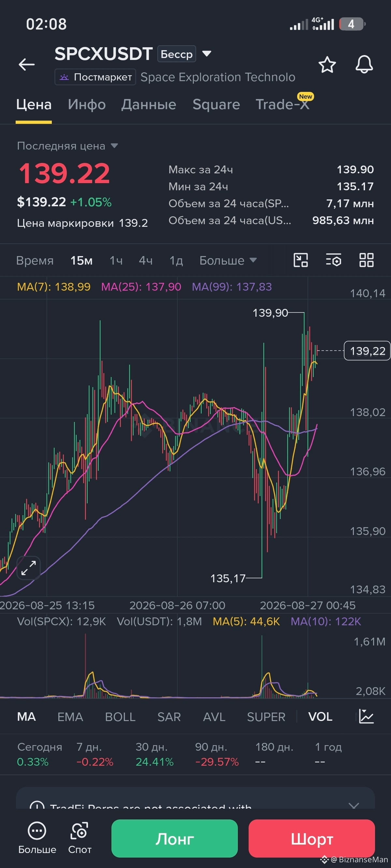Select the Время chart timeframe
Screen dimensions: 391x868
[x=35, y=260]
